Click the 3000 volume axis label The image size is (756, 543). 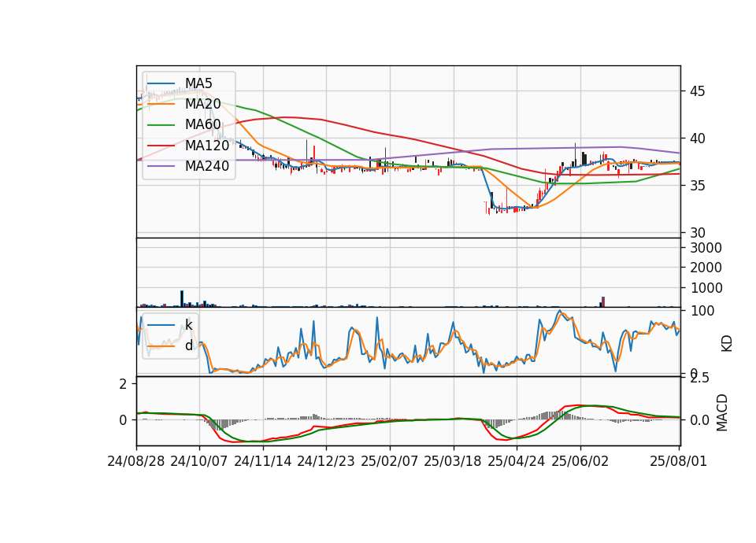click(706, 248)
